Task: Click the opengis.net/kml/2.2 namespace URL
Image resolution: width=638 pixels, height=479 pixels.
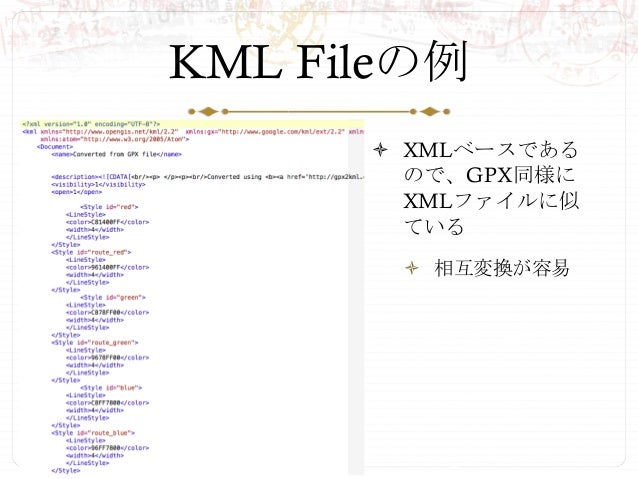Action: point(120,132)
